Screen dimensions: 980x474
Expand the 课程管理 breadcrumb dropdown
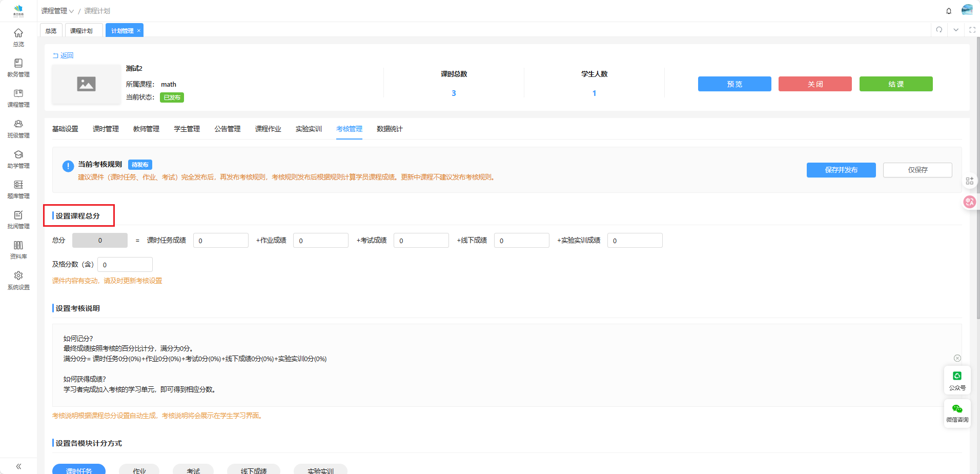tap(57, 11)
